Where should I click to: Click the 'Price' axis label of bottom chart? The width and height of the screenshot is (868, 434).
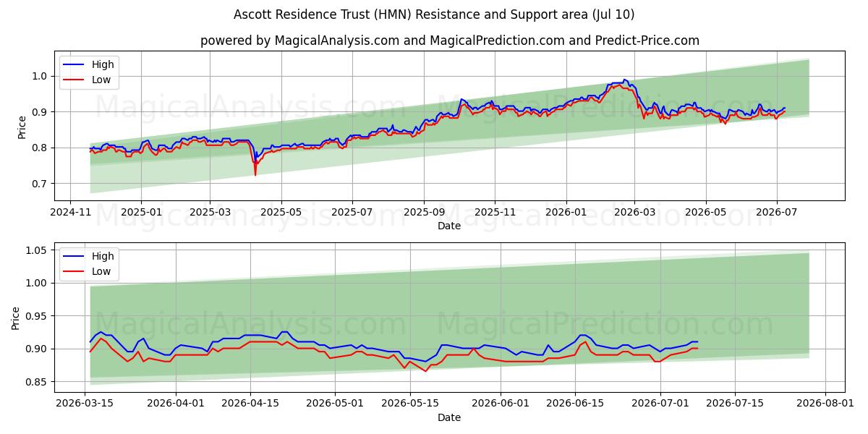click(x=16, y=318)
